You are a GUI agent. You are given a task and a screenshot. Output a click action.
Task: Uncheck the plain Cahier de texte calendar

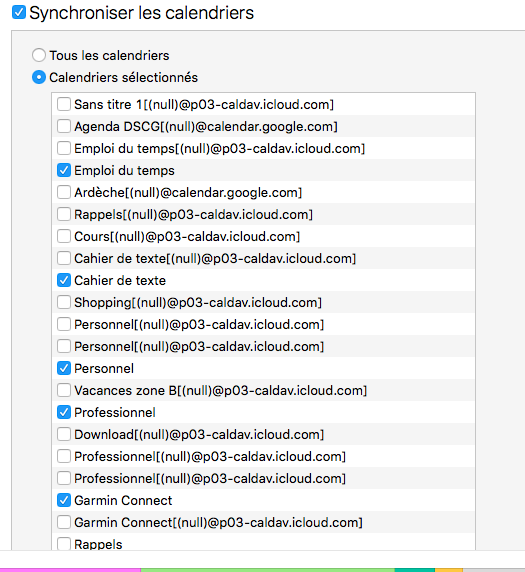point(64,280)
